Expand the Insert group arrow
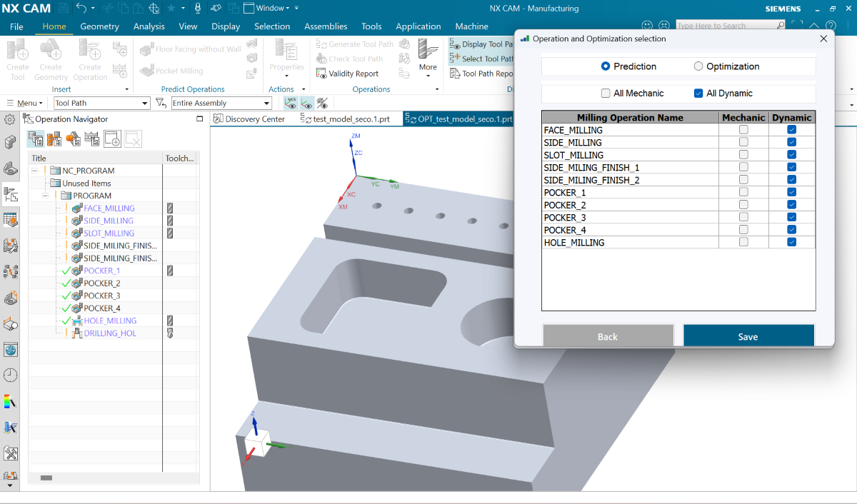The width and height of the screenshot is (857, 504). (x=126, y=89)
